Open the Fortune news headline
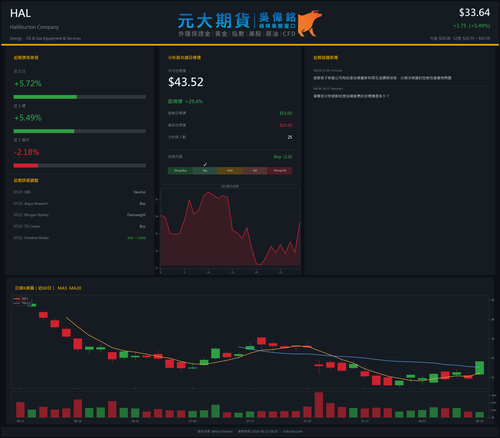The height and width of the screenshot is (438, 500). pyautogui.click(x=382, y=78)
